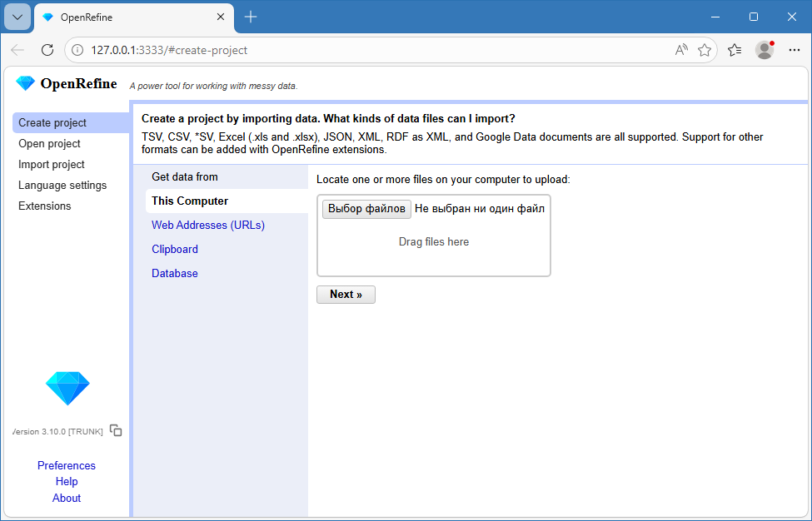Click 'Locate one or more files' instruction text
This screenshot has height=521, width=812.
click(x=443, y=180)
